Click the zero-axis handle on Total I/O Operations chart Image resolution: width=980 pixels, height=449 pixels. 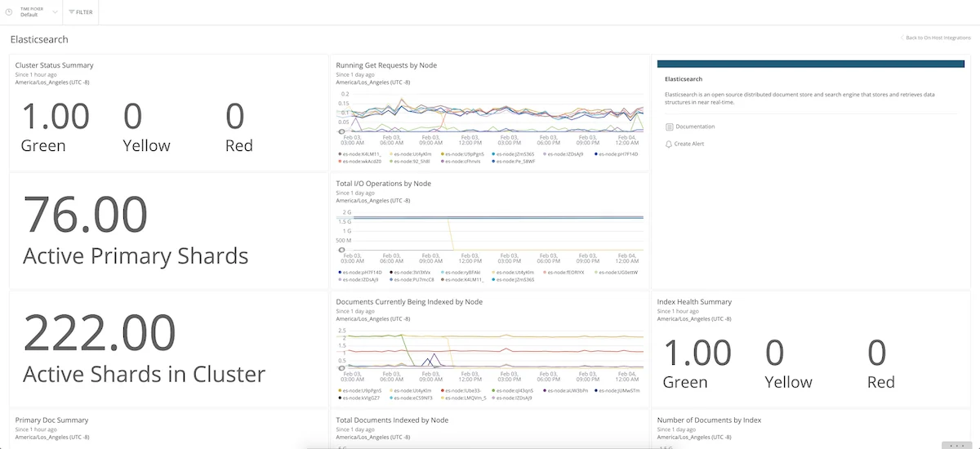coord(341,250)
